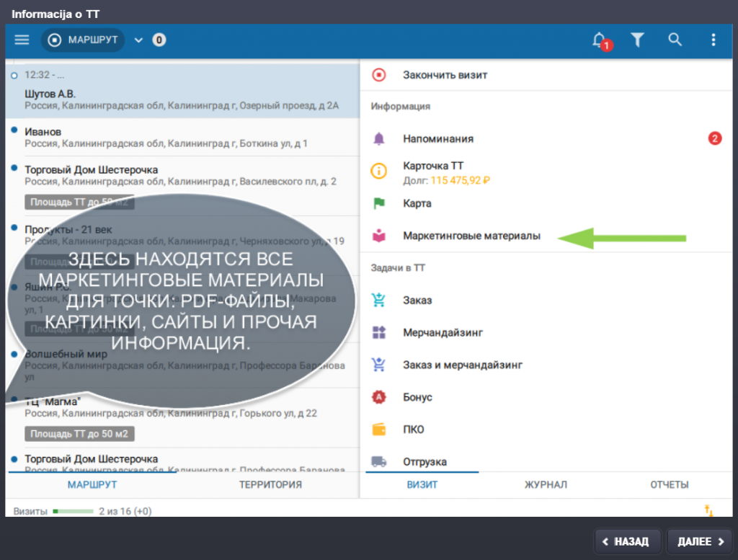Click the search magnifier icon

[x=675, y=40]
